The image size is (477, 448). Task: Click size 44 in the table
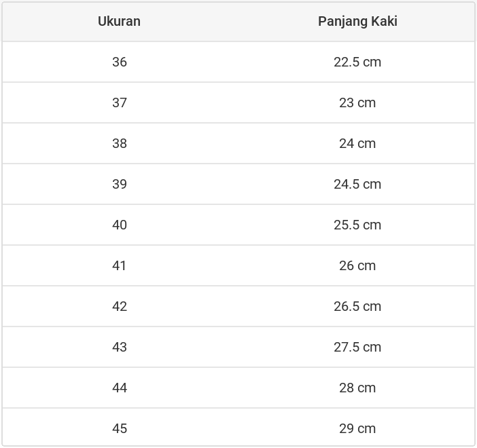coord(120,388)
